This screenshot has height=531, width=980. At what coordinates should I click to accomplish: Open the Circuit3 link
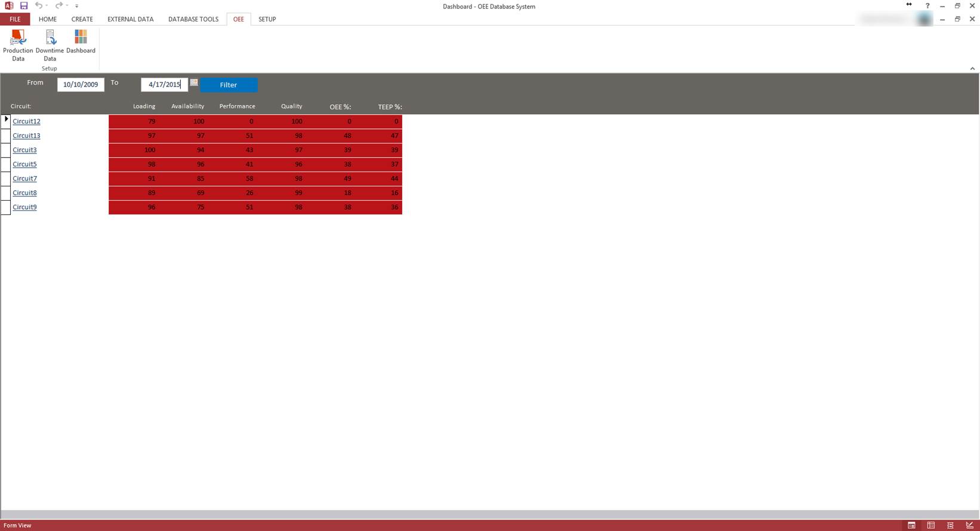(x=24, y=150)
